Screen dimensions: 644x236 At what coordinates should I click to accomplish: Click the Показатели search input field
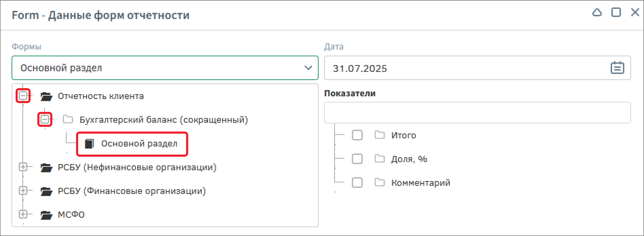pos(477,113)
